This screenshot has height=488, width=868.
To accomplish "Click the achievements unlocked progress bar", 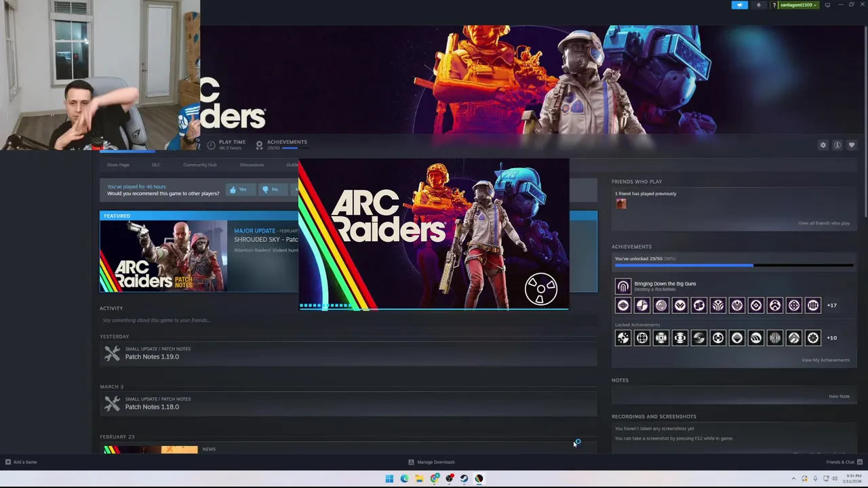I will [734, 266].
